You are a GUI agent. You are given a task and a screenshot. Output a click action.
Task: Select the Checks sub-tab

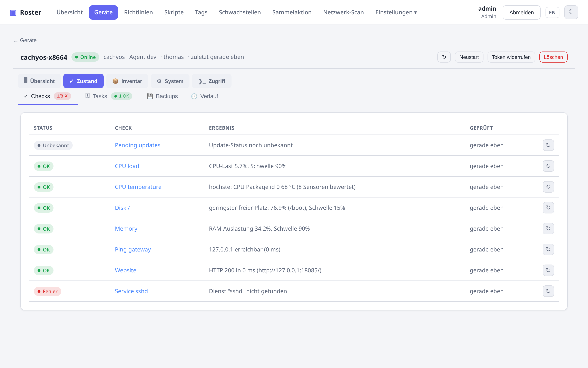click(48, 96)
